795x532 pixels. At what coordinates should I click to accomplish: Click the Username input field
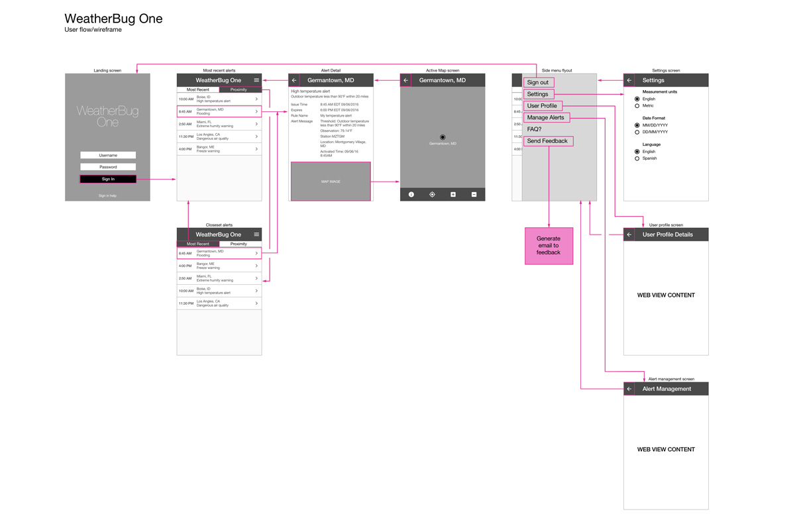(108, 155)
